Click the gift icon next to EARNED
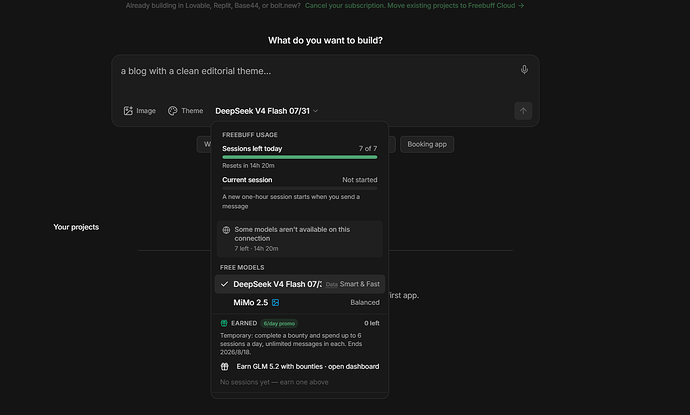Viewport: 690px width, 415px height. (224, 323)
